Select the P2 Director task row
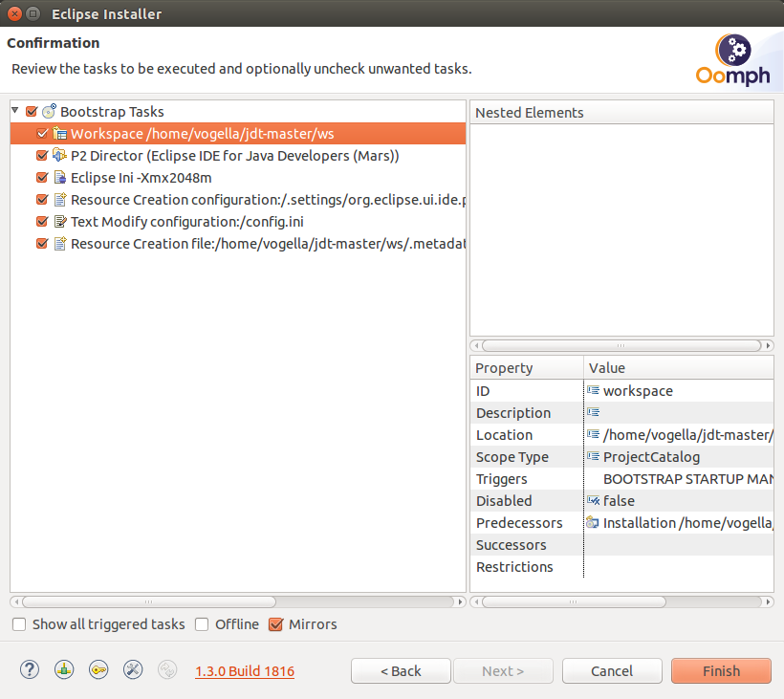 238,156
